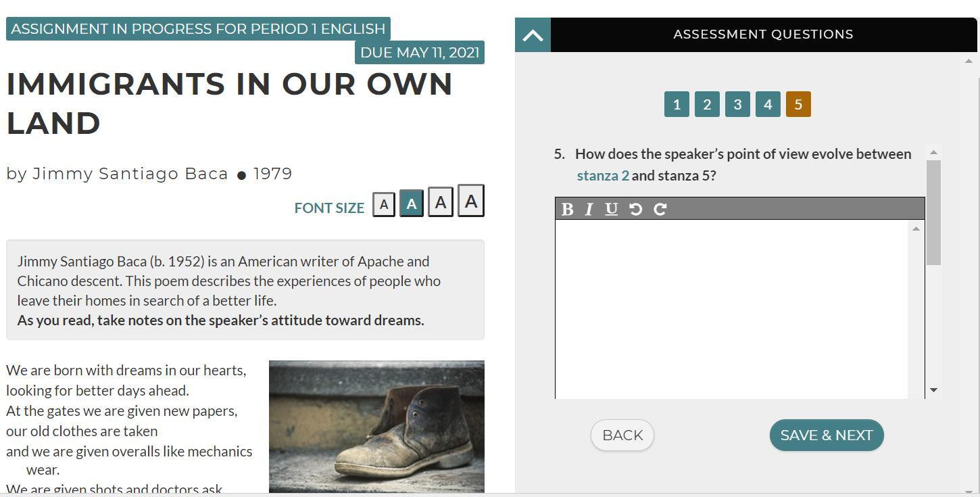The image size is (980, 497).
Task: Select the second (medium) font size option
Action: (412, 203)
